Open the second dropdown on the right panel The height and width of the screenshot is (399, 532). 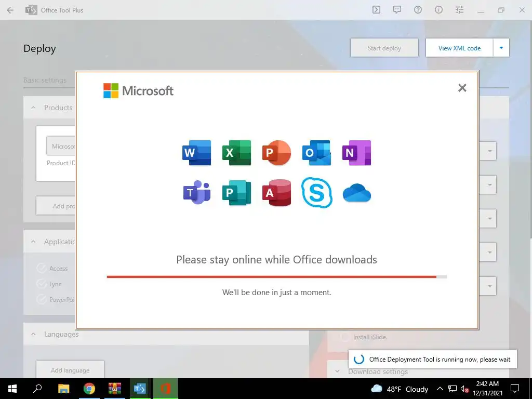[489, 184]
